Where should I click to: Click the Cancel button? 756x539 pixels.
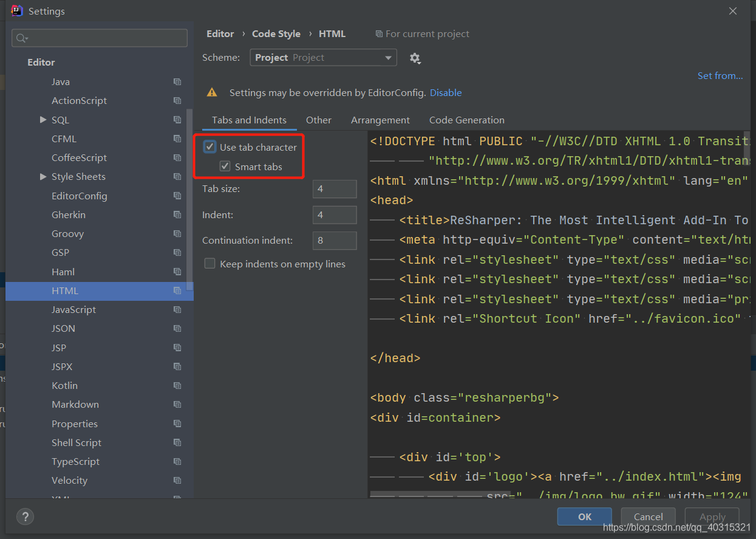tap(649, 517)
